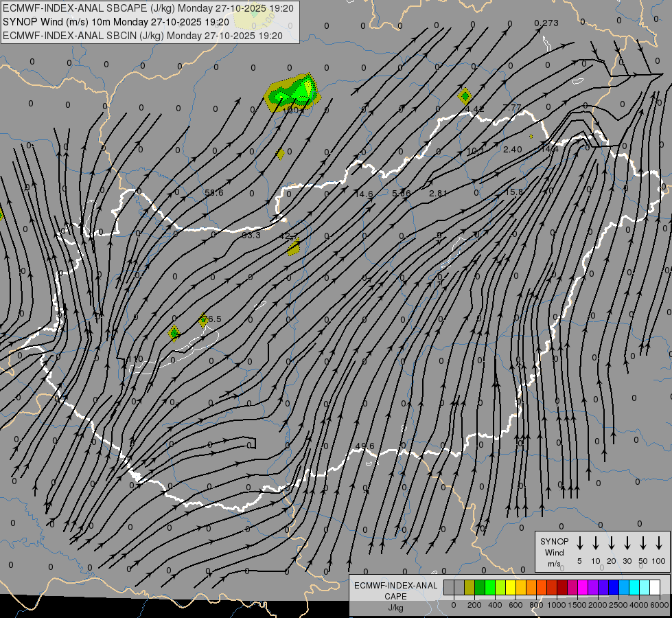Screen dimensions: 672x618
Task: Click the olive diamond marker below 42.7
Action: point(294,248)
